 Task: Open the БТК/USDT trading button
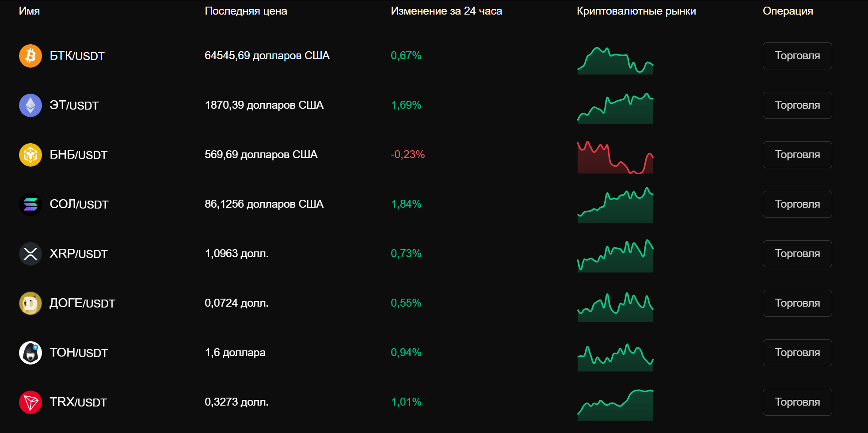(x=797, y=56)
